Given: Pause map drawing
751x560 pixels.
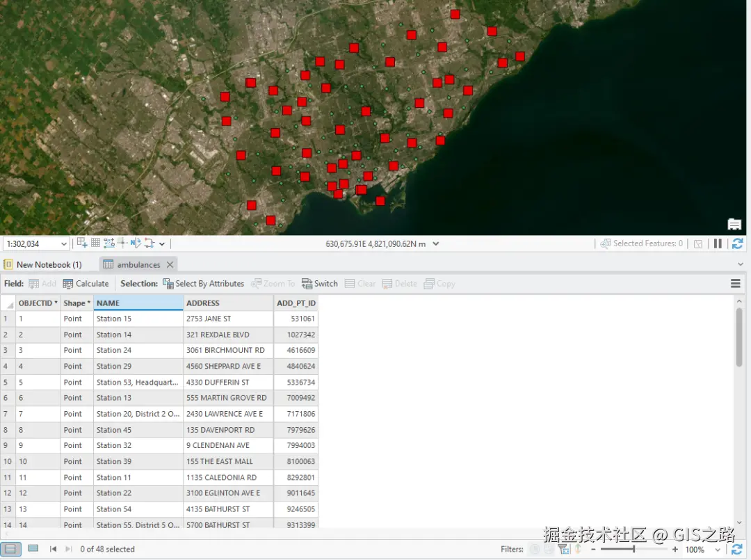Looking at the screenshot, I should (x=718, y=243).
